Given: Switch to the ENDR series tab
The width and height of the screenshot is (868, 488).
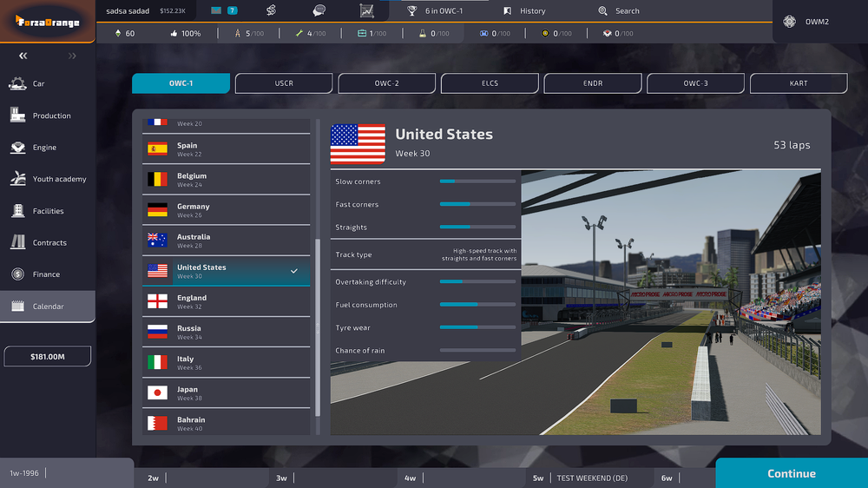Looking at the screenshot, I should (593, 83).
